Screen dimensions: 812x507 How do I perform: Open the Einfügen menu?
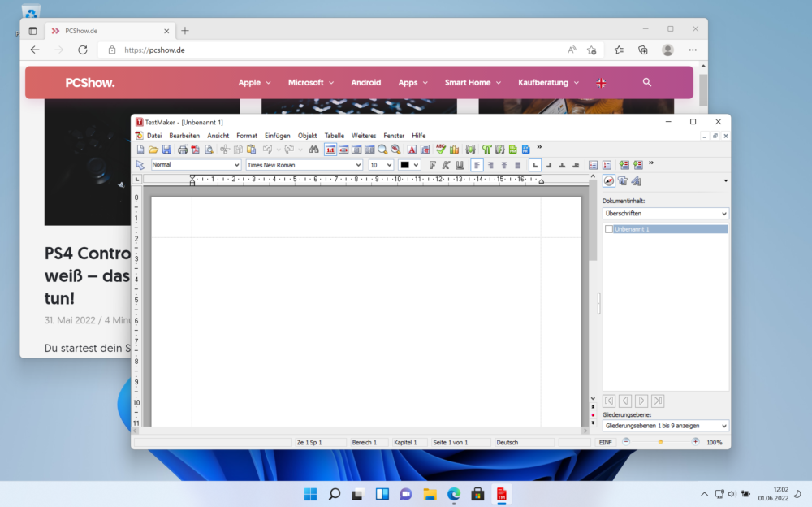click(x=277, y=136)
